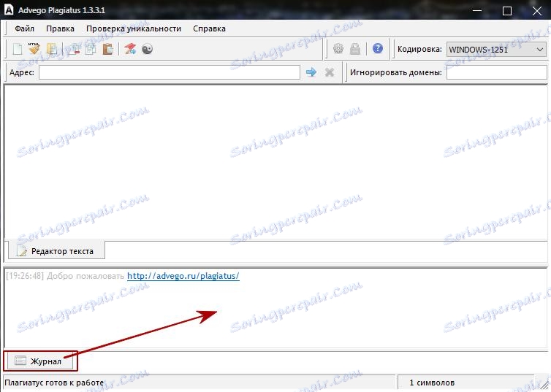551x392 pixels.
Task: Click the HTML clean-up brush icon
Action: pos(34,49)
